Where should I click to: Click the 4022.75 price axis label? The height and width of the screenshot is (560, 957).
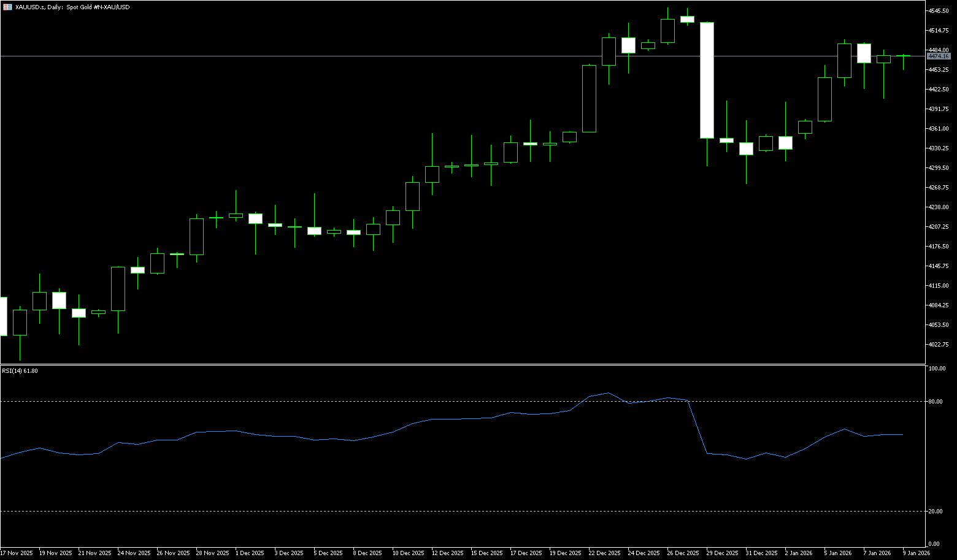[x=939, y=345]
